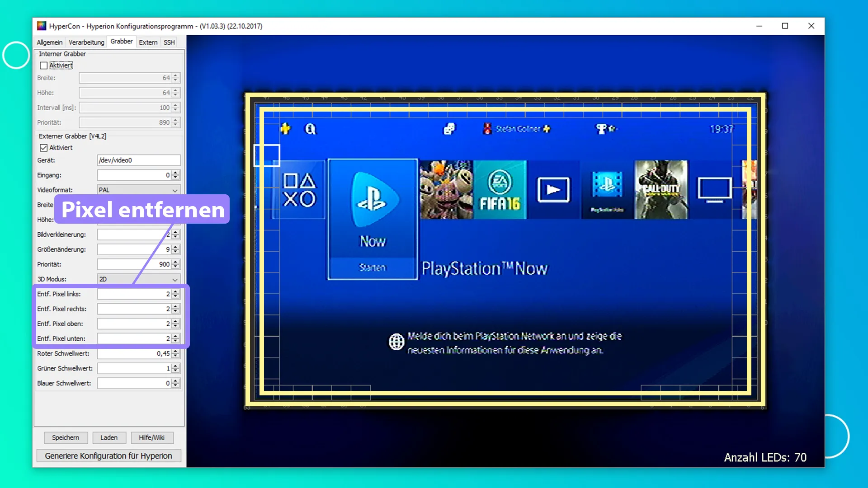Click the video player tile in preview

(553, 189)
